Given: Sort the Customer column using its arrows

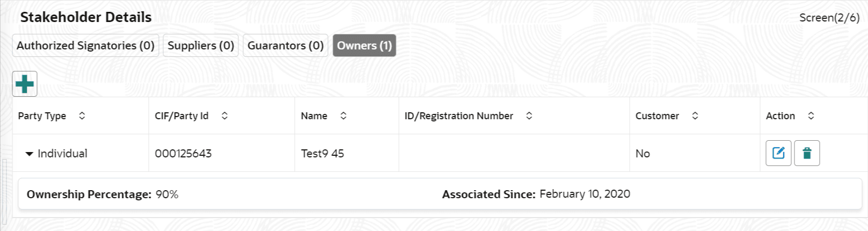Looking at the screenshot, I should 695,115.
